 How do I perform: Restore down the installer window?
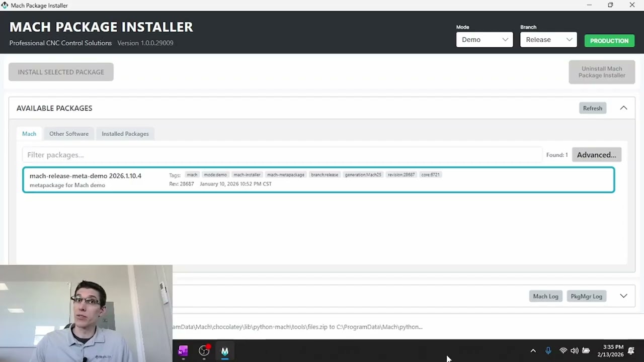(x=610, y=5)
